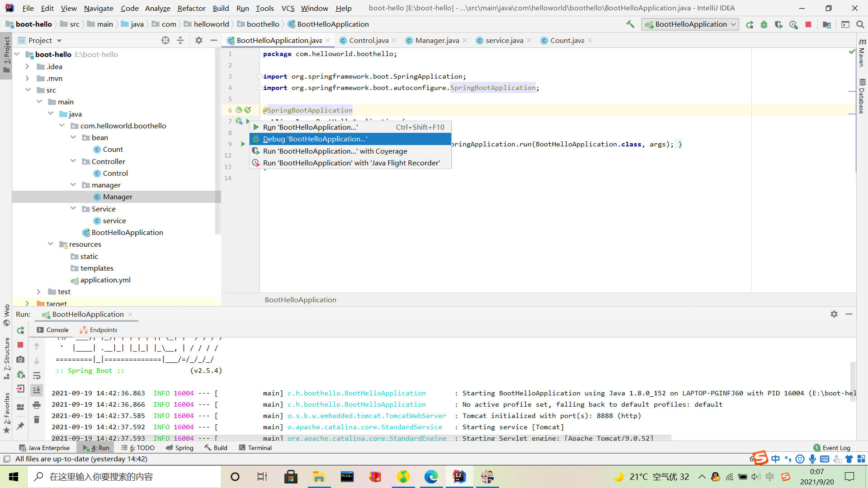Open the Event Log
868x488 pixels.
pos(836,447)
